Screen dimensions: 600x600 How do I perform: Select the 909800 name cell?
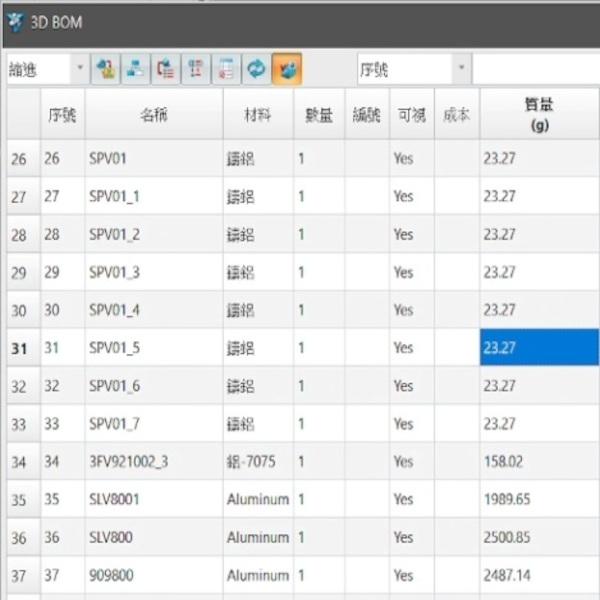154,576
